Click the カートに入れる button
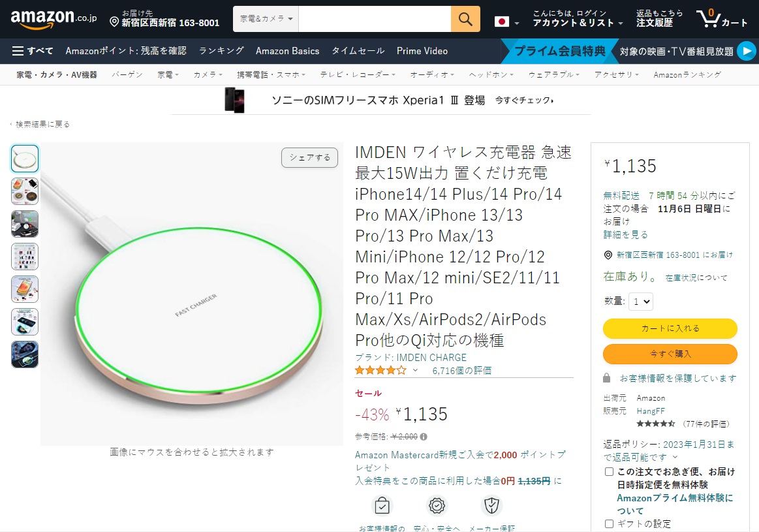 (670, 329)
